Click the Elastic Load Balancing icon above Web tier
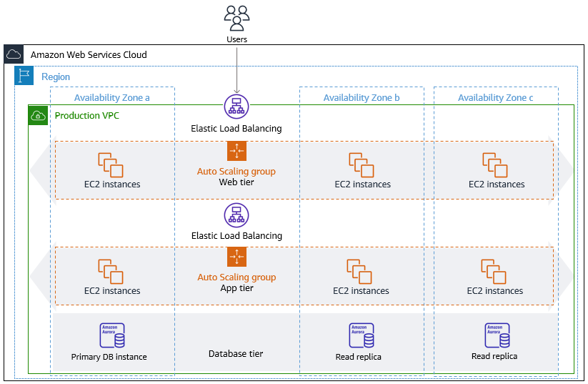 (x=236, y=107)
